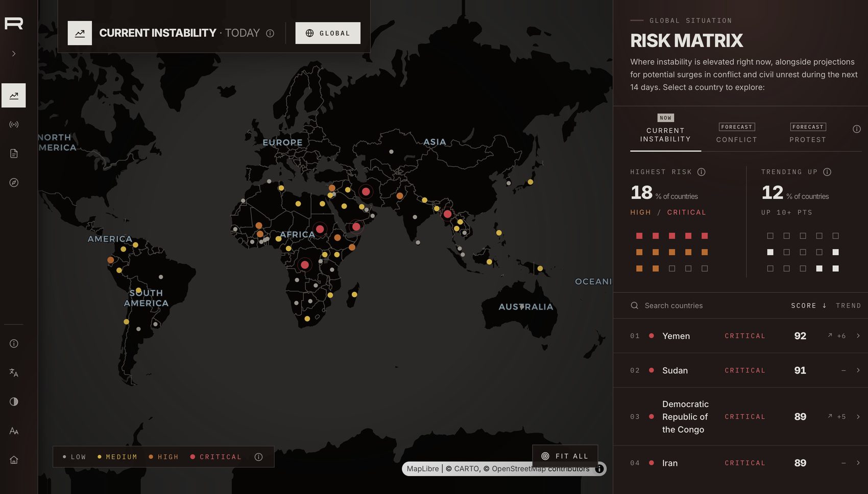The height and width of the screenshot is (494, 868).
Task: Toggle the contrast theme icon
Action: click(x=14, y=402)
